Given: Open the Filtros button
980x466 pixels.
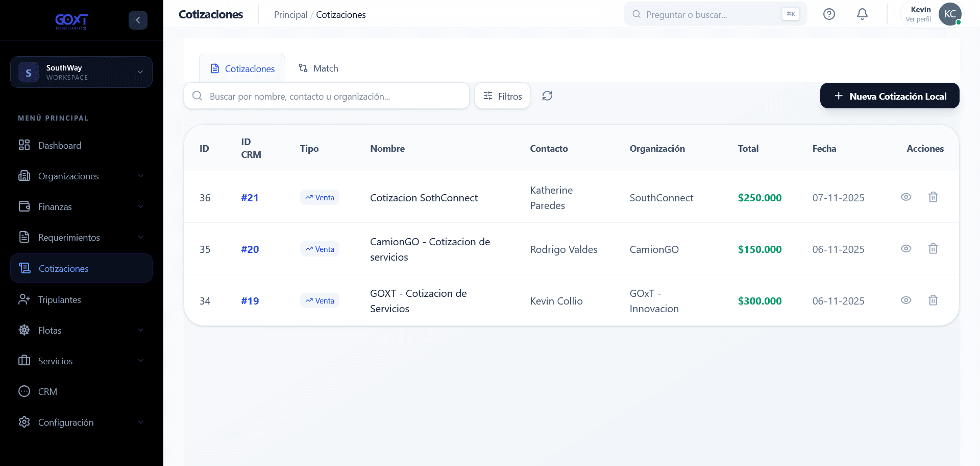Looking at the screenshot, I should point(502,96).
